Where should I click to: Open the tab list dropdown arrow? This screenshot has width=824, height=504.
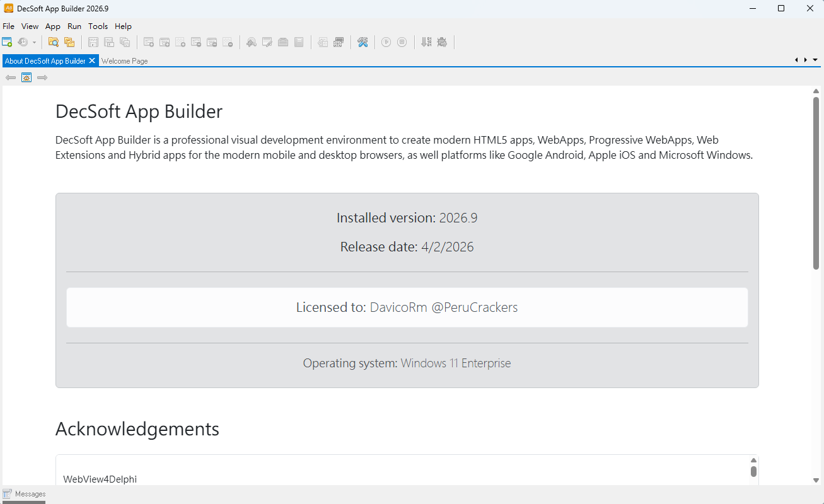click(815, 60)
